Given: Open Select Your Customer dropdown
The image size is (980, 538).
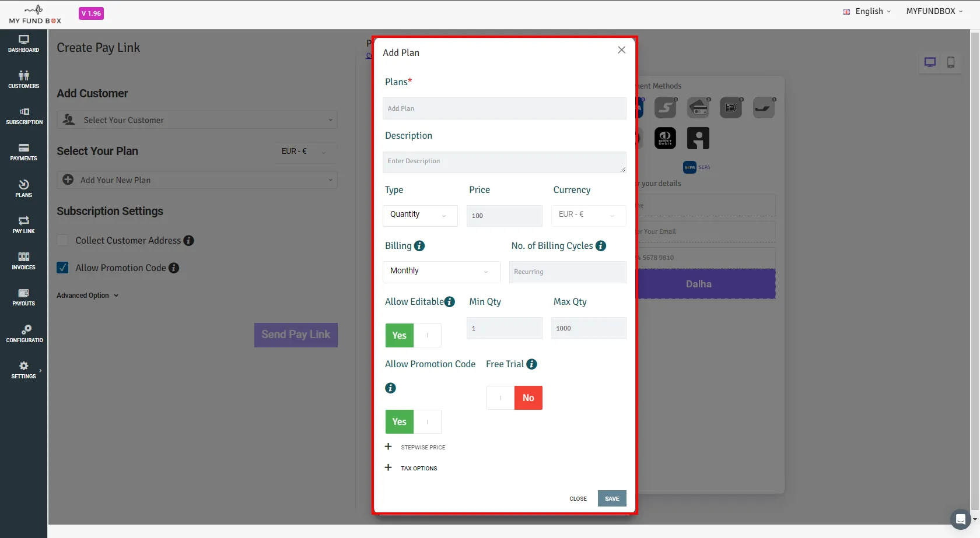Looking at the screenshot, I should tap(197, 120).
